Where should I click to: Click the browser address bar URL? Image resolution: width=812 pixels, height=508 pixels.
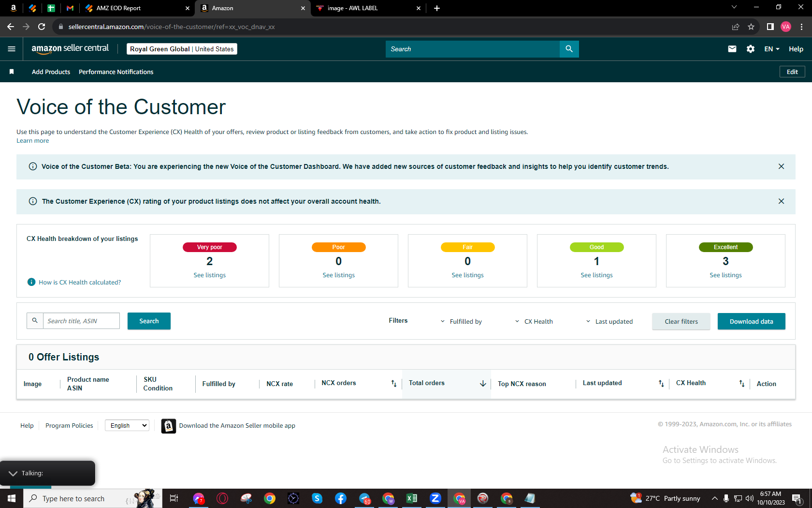(x=172, y=27)
